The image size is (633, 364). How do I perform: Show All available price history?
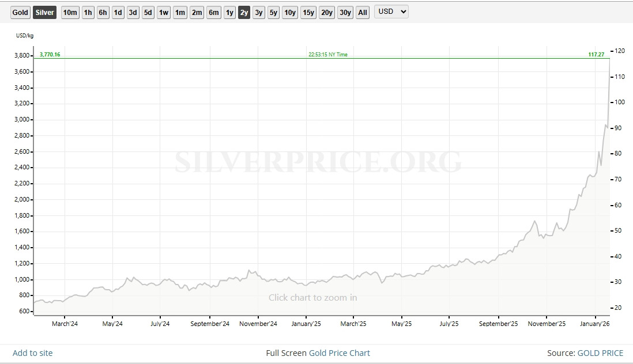point(362,13)
